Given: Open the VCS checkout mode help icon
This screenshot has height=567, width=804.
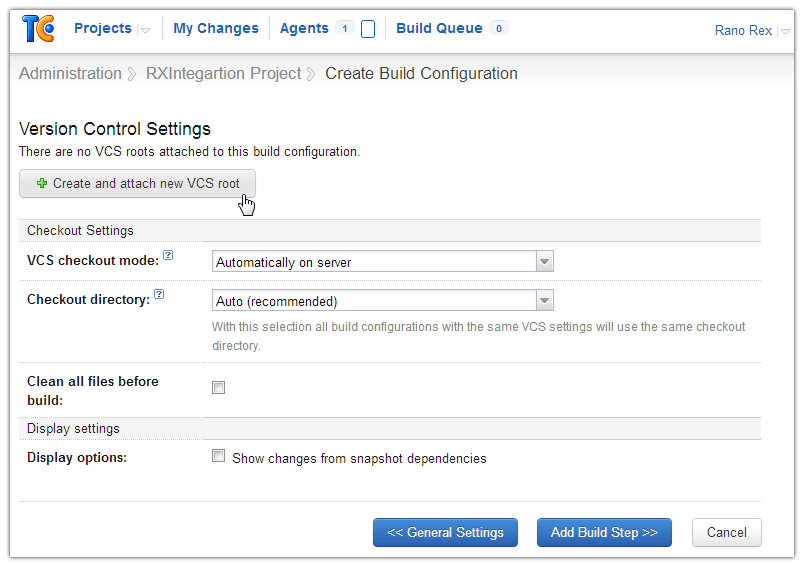Looking at the screenshot, I should (168, 255).
